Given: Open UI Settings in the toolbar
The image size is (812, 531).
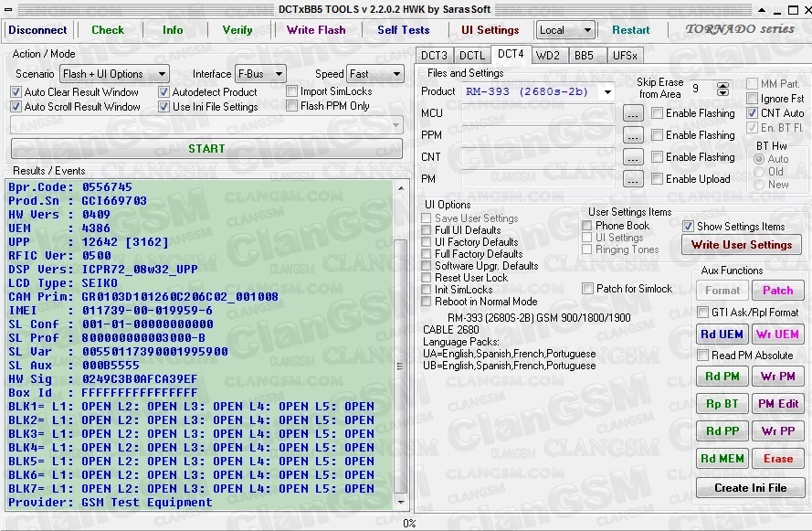Looking at the screenshot, I should pos(490,30).
